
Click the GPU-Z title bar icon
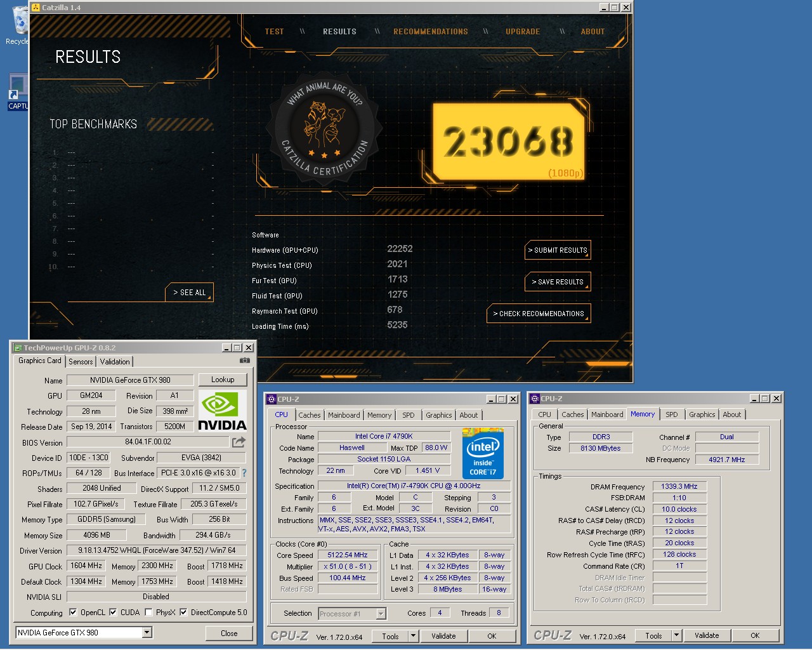[18, 348]
